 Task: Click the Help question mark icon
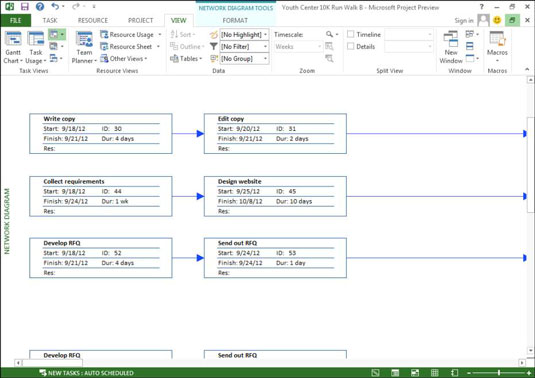40,6
